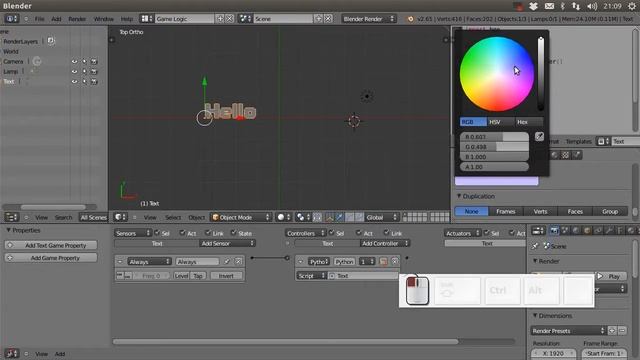Remove the Always sensor with X icon
640x360 pixels.
238,262
